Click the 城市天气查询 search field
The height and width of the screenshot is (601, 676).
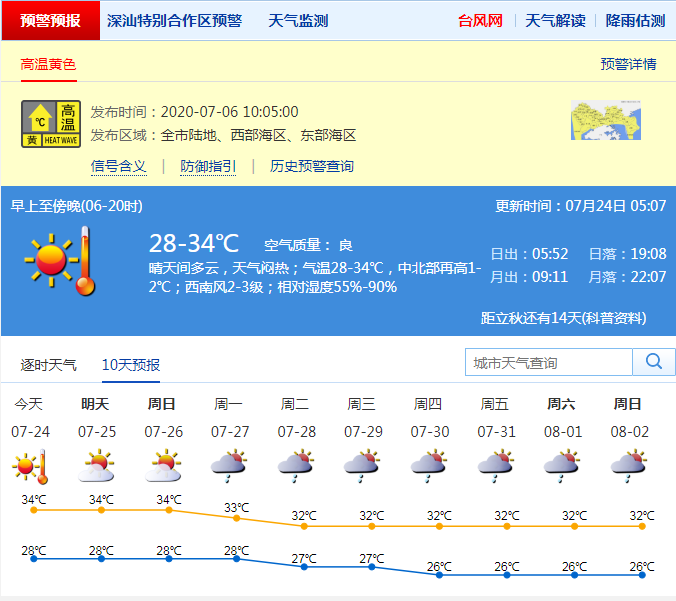click(x=548, y=362)
